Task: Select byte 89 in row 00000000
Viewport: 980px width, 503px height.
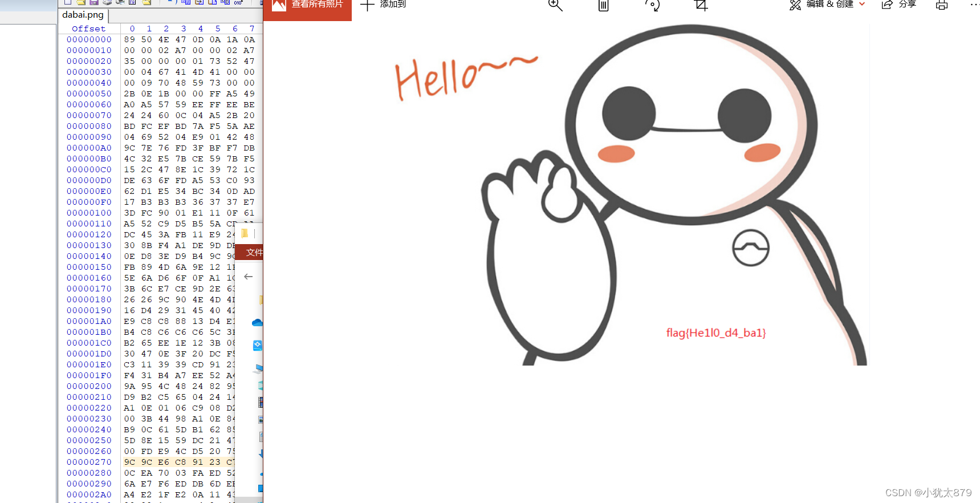Action: (x=130, y=39)
